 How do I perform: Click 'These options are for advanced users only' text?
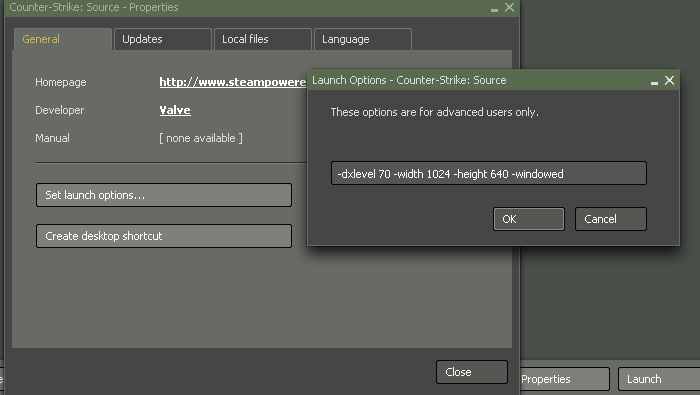pyautogui.click(x=434, y=112)
